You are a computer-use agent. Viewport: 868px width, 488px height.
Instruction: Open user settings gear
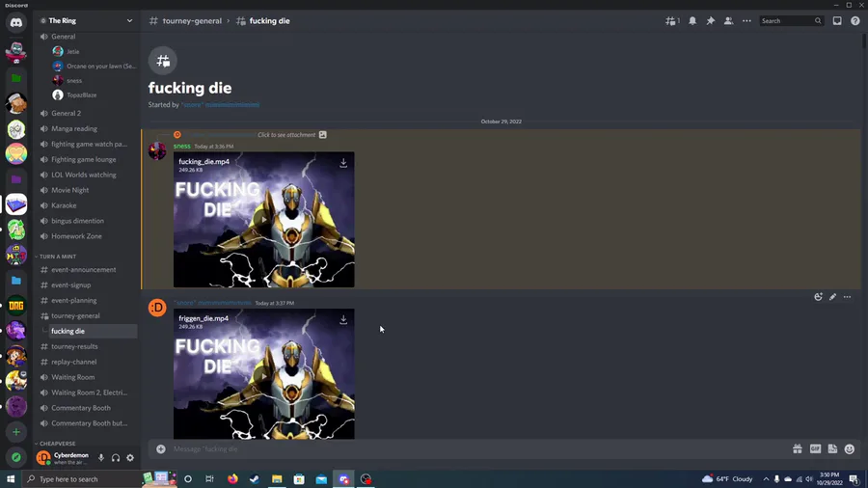(130, 457)
